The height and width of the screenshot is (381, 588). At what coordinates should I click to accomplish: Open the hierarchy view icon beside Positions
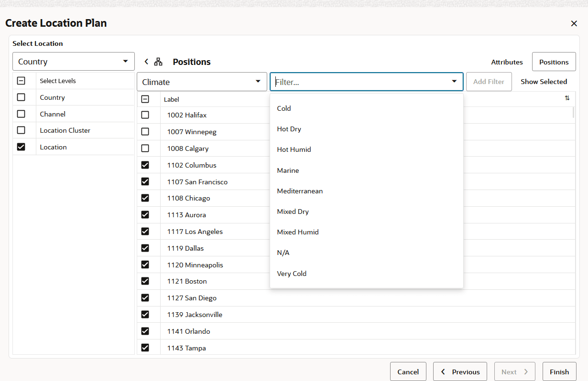(158, 62)
